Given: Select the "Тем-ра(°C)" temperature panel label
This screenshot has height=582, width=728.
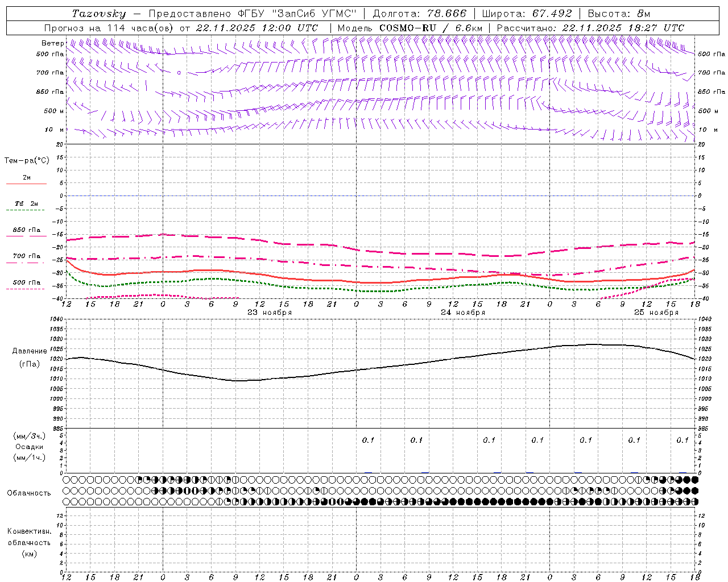Looking at the screenshot, I should click(27, 161).
